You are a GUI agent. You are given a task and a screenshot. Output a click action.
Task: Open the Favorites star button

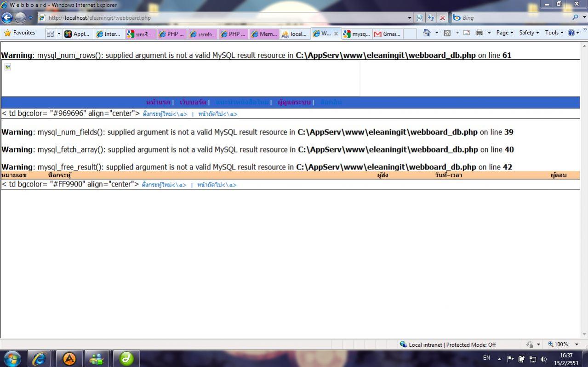point(20,33)
